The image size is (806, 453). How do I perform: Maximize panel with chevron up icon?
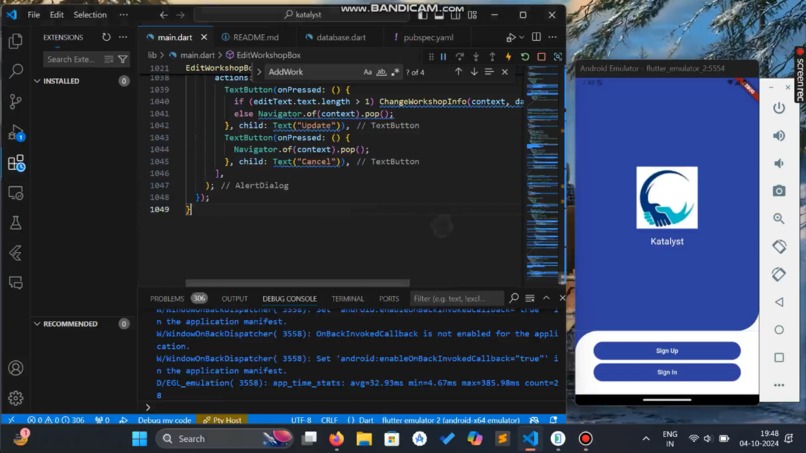point(546,298)
